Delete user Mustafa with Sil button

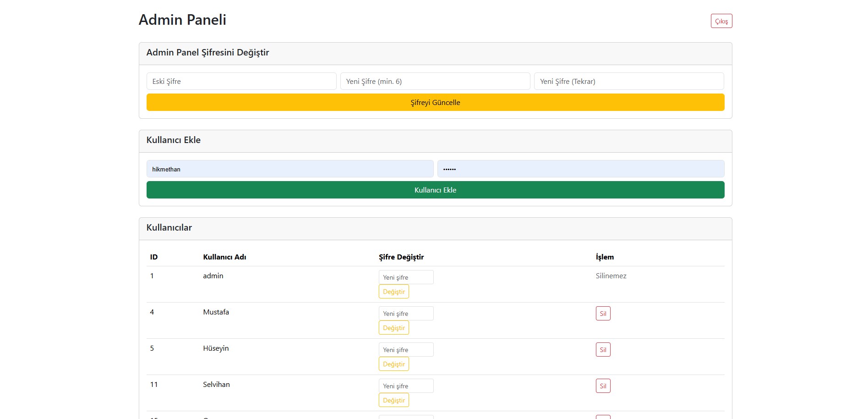(603, 314)
